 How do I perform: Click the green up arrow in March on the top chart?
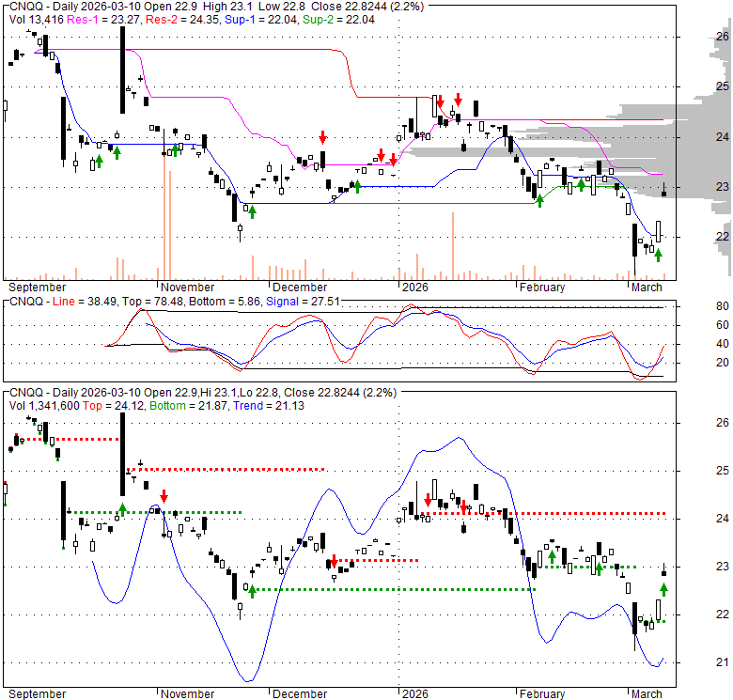658,255
